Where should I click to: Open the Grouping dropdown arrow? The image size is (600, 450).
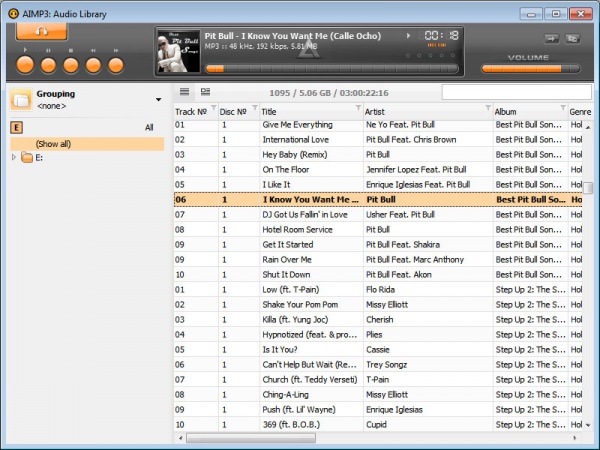click(158, 100)
